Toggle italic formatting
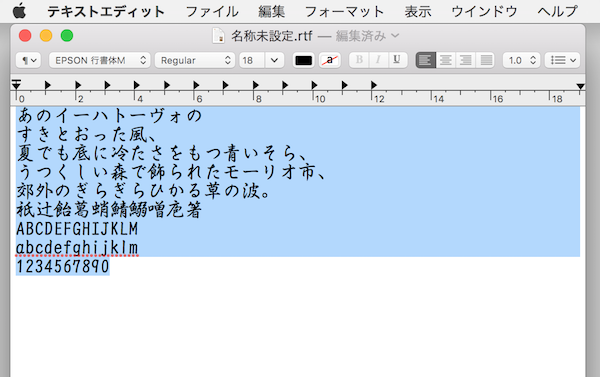 coord(378,60)
